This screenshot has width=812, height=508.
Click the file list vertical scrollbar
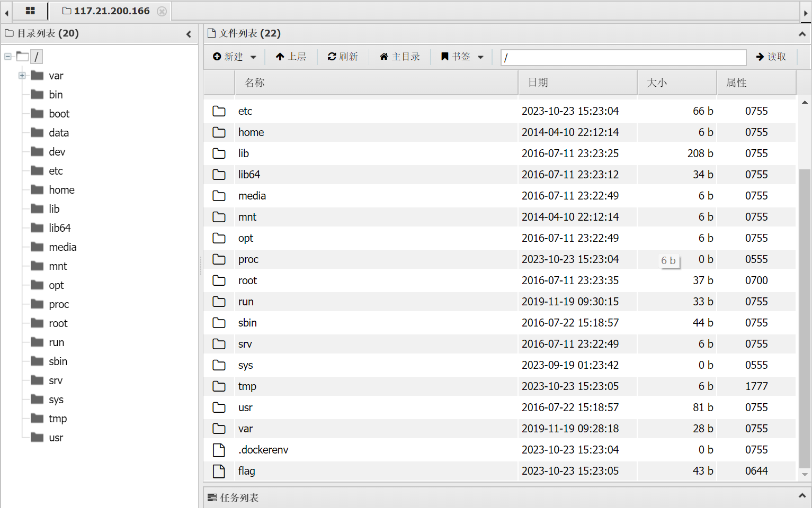(x=805, y=317)
